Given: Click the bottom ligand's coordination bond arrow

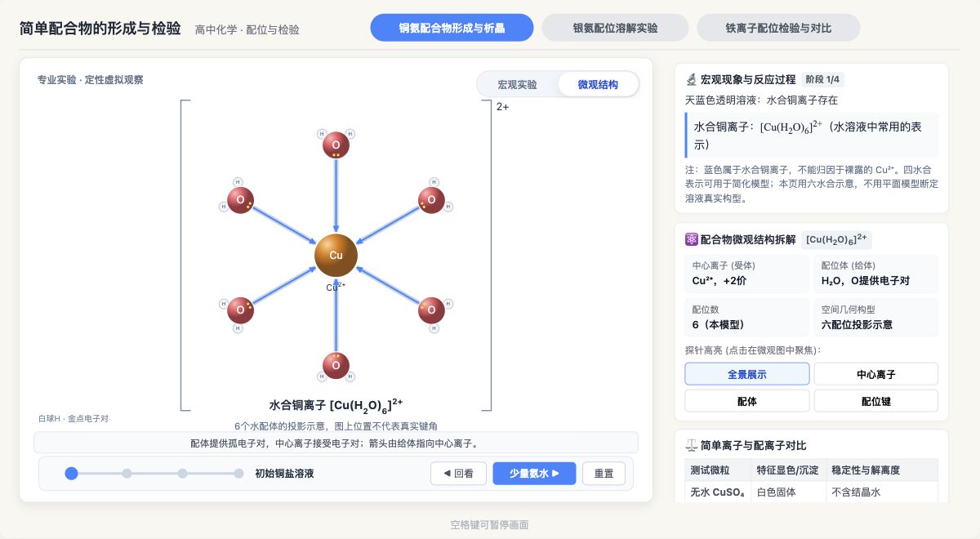Looking at the screenshot, I should pos(336,314).
